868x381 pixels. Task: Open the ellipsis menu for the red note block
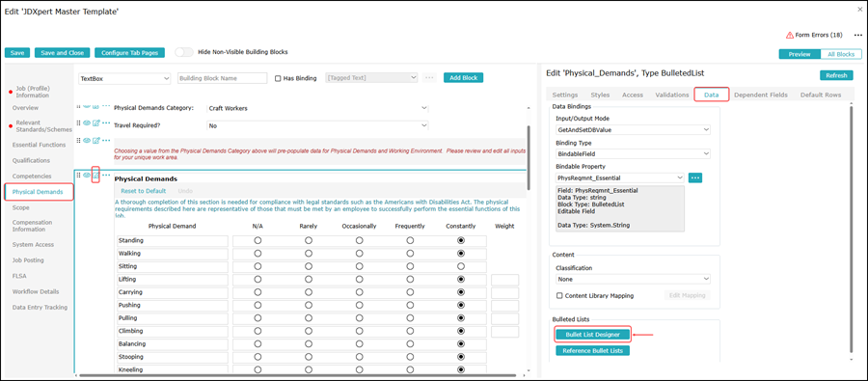coord(106,141)
